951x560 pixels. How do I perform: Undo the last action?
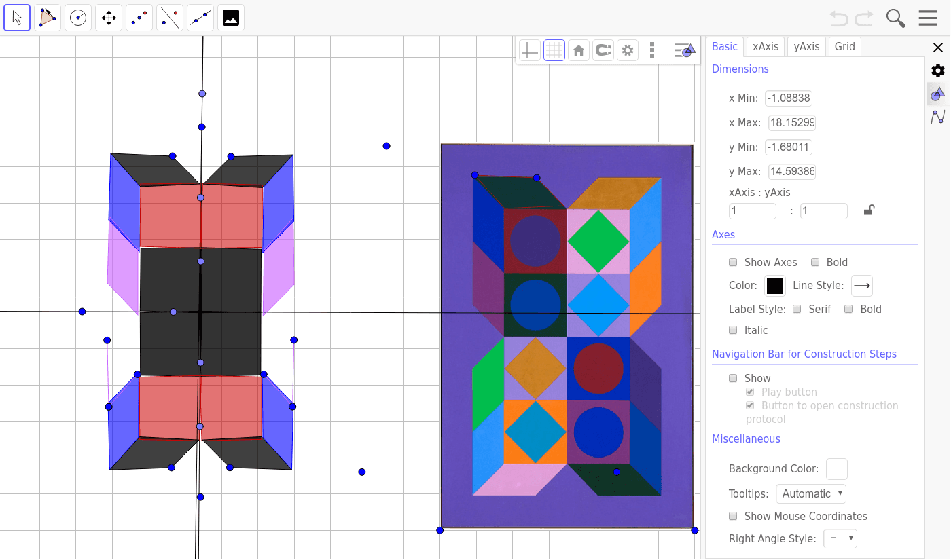click(839, 18)
